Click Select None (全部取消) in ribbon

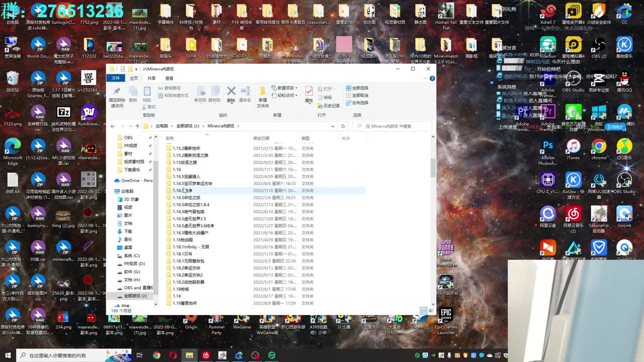(x=357, y=95)
